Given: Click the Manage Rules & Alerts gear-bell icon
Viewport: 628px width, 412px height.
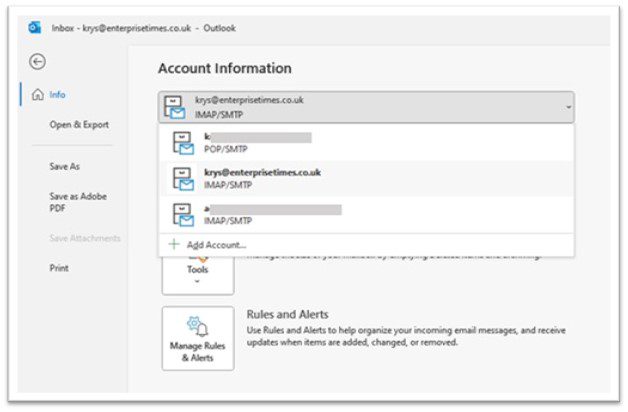Looking at the screenshot, I should coord(197,326).
